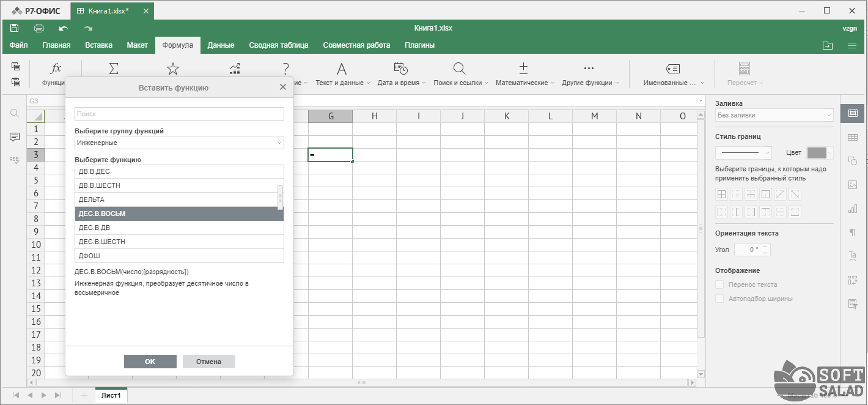Click the Sigma autosum icon
This screenshot has height=405, width=868.
click(x=114, y=69)
